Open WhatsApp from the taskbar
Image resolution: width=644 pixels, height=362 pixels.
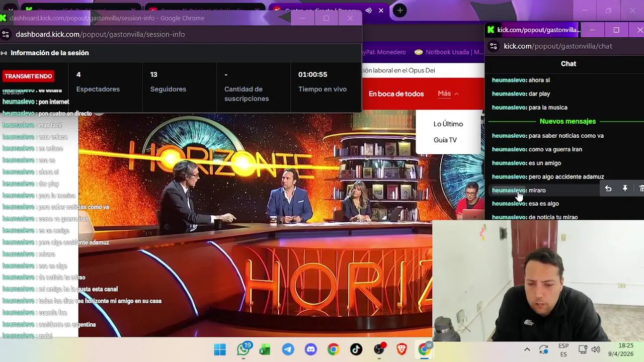(x=243, y=349)
